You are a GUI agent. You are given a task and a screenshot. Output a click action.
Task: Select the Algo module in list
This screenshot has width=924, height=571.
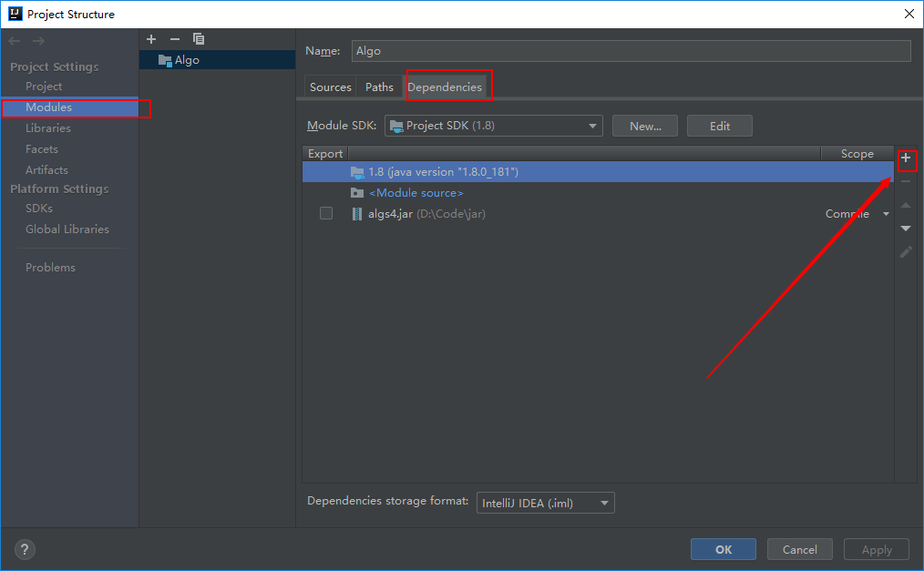pyautogui.click(x=187, y=60)
